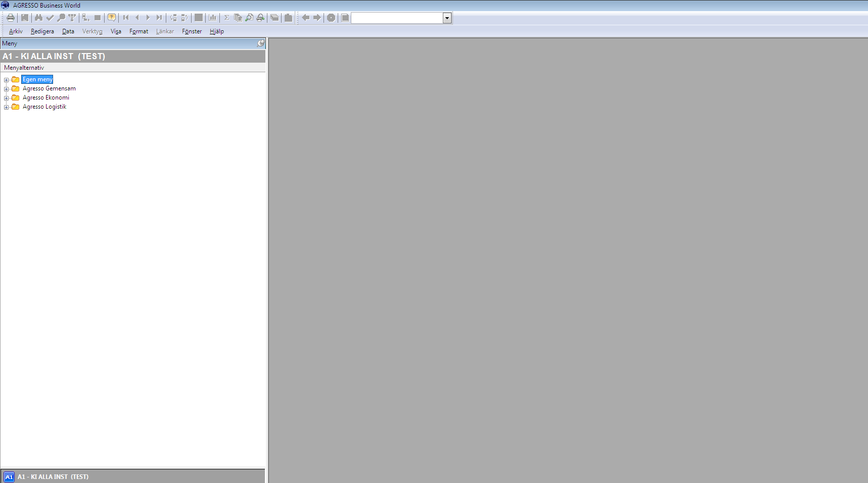Click the back arrow navigation icon
868x483 pixels.
click(x=306, y=18)
